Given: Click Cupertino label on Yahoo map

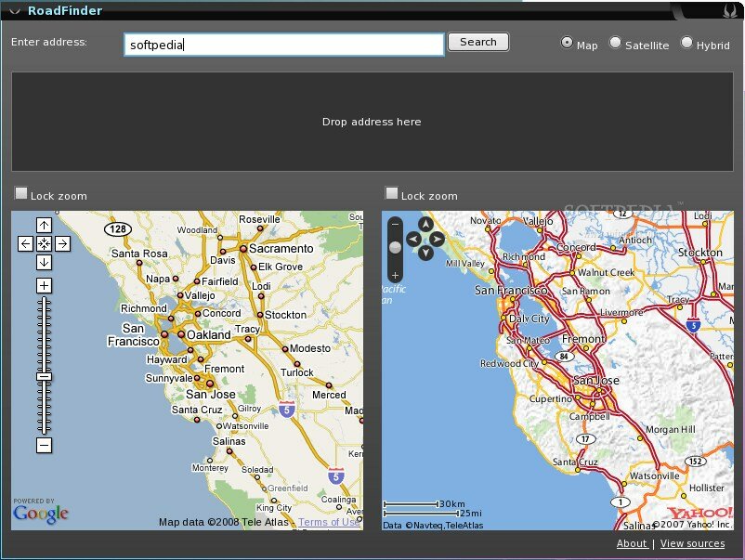Looking at the screenshot, I should coord(551,399).
